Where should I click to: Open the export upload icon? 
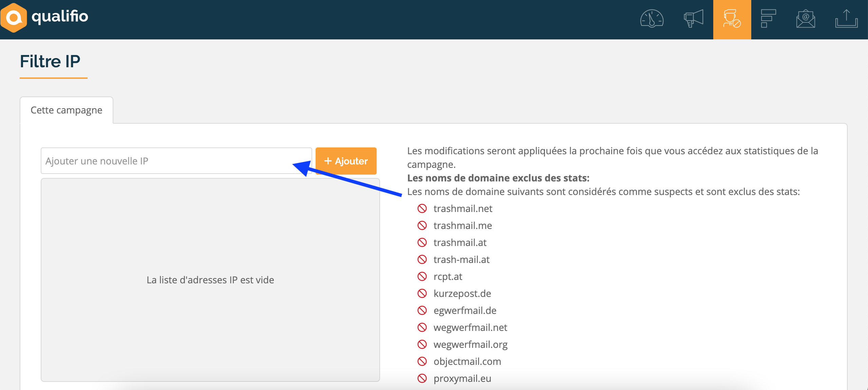click(846, 19)
